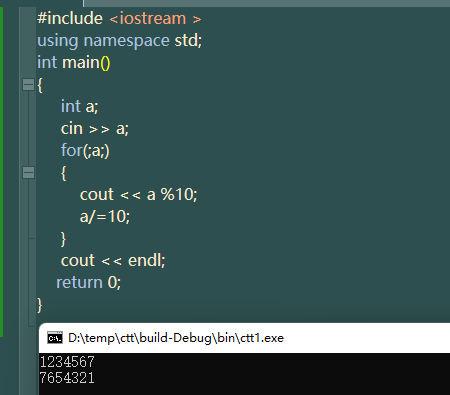This screenshot has width=450, height=395.
Task: Click the console output 7654321
Action: pyautogui.click(x=67, y=378)
